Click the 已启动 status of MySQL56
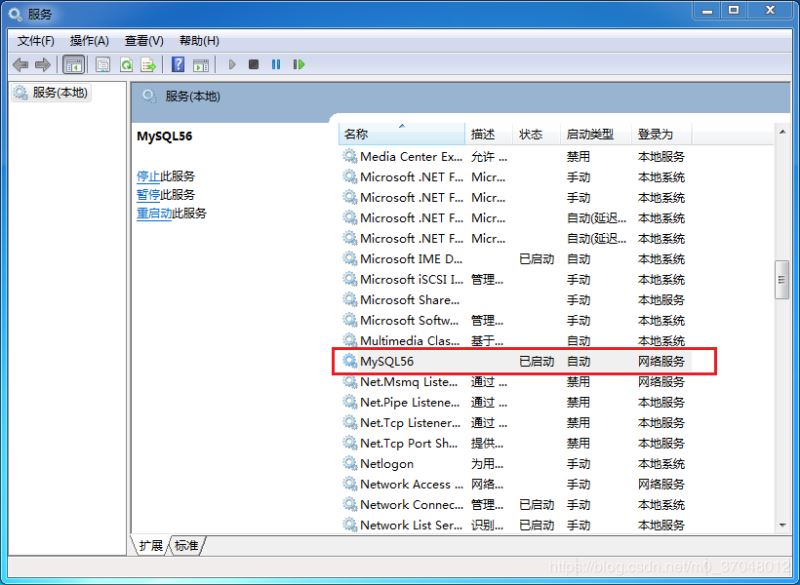The image size is (800, 585). 536,362
